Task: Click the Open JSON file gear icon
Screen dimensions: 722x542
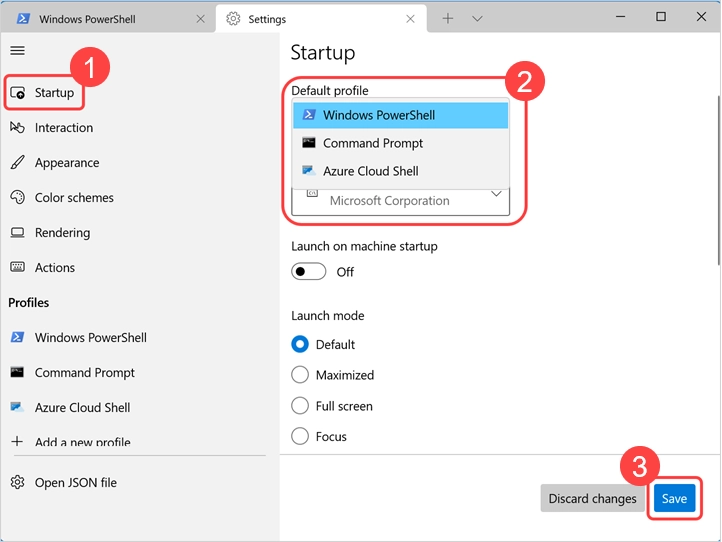Action: pyautogui.click(x=17, y=483)
